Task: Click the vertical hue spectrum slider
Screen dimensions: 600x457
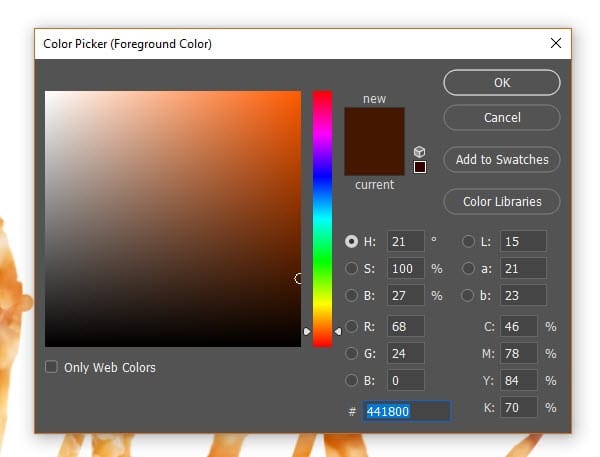Action: (x=322, y=218)
